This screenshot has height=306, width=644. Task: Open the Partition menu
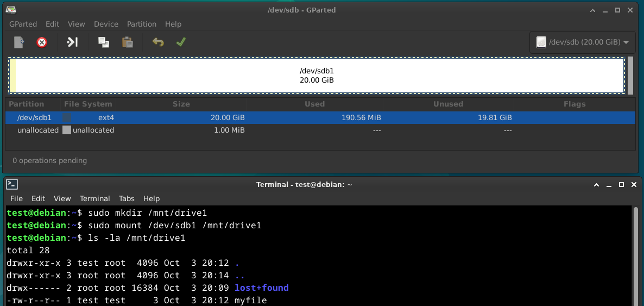pos(142,24)
